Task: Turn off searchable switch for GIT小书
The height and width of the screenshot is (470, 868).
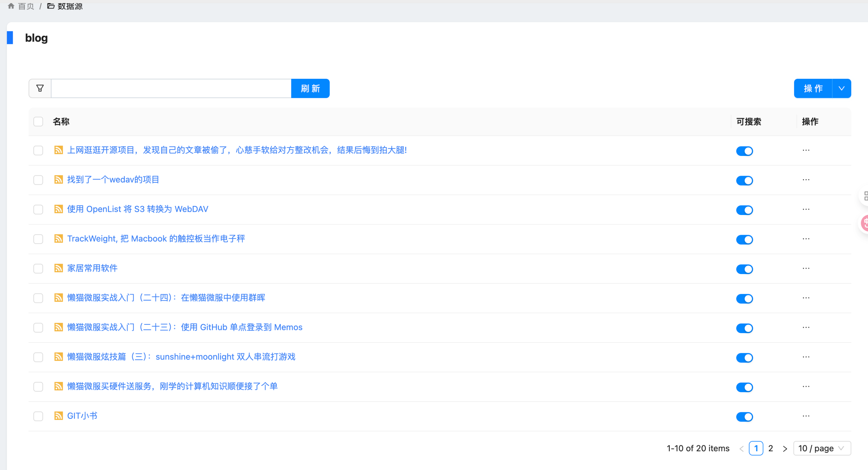Action: [744, 417]
